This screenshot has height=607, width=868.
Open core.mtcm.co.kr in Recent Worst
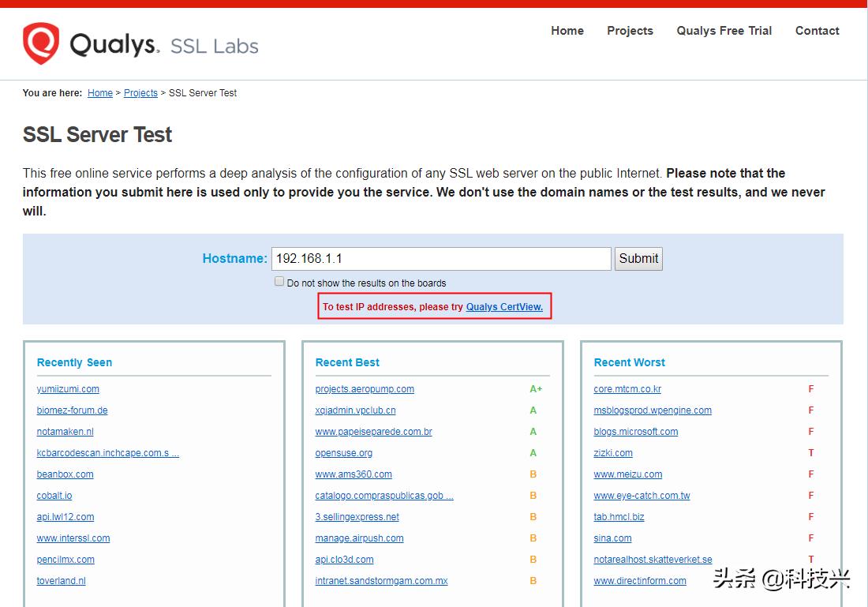tap(627, 389)
